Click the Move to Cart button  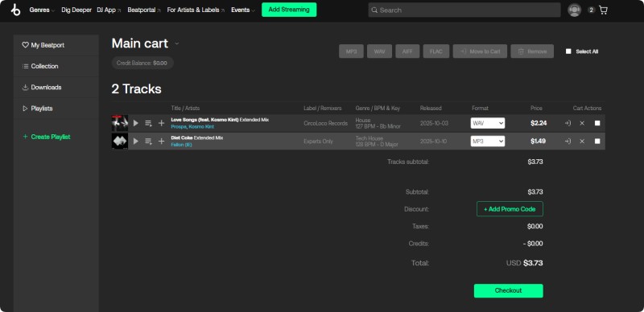(x=480, y=51)
